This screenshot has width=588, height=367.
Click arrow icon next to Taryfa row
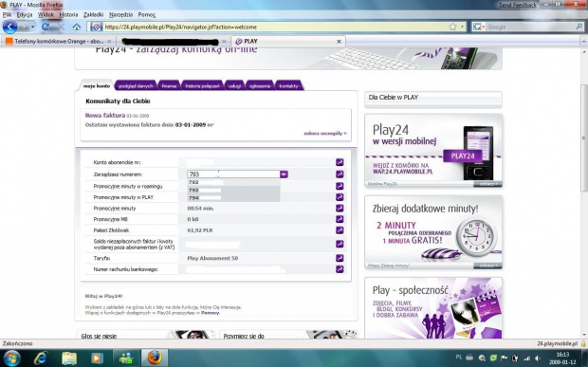tap(340, 258)
